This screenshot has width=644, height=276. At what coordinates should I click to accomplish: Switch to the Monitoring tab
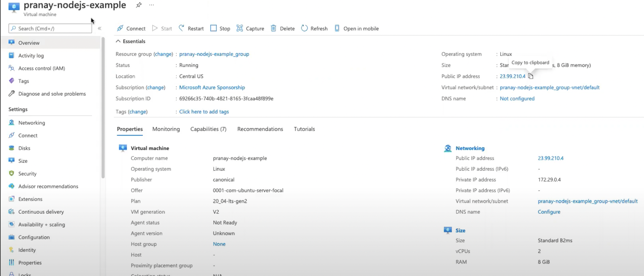[166, 129]
